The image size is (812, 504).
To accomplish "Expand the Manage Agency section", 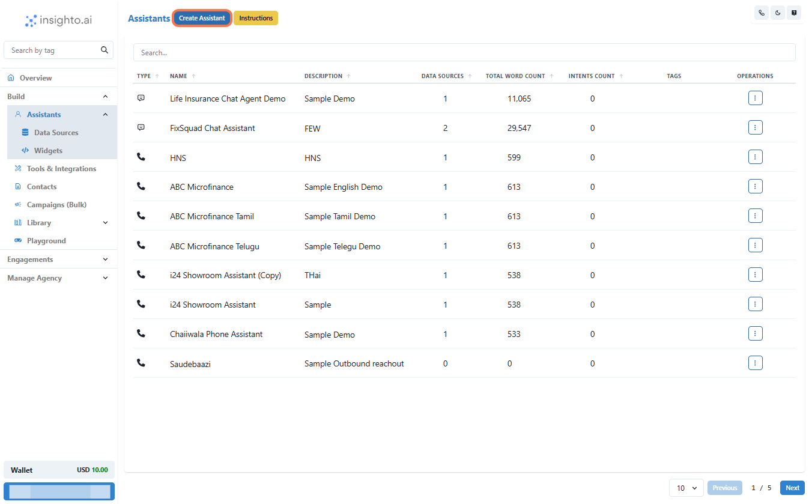I will (x=58, y=278).
